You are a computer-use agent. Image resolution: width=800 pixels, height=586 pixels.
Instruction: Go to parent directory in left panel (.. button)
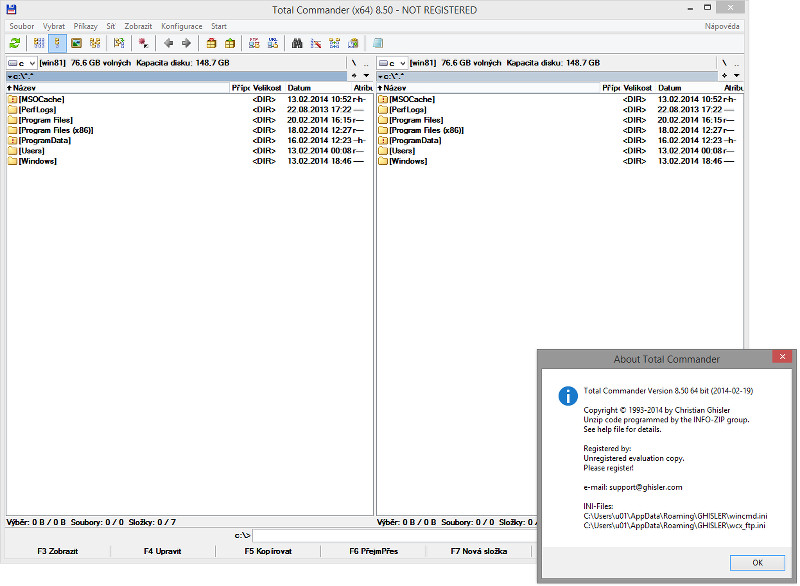366,63
